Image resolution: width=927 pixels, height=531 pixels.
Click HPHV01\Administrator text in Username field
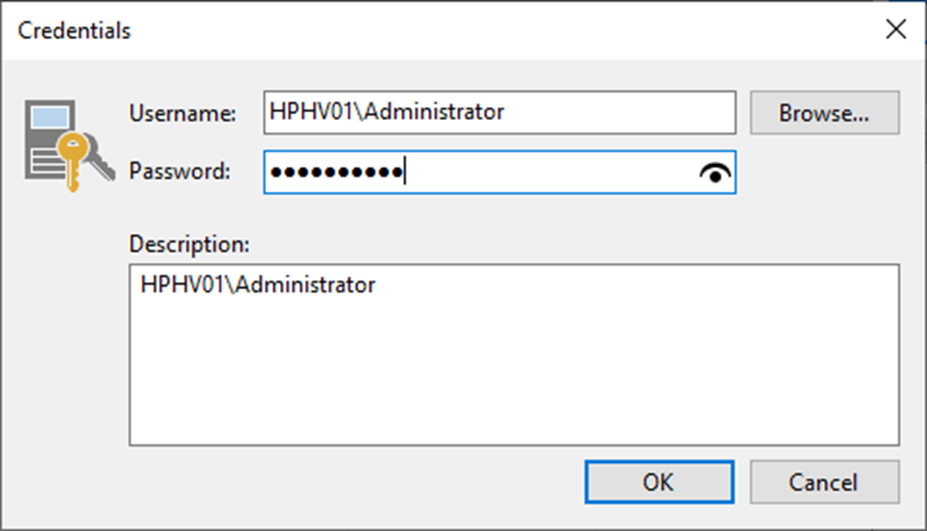(x=387, y=112)
